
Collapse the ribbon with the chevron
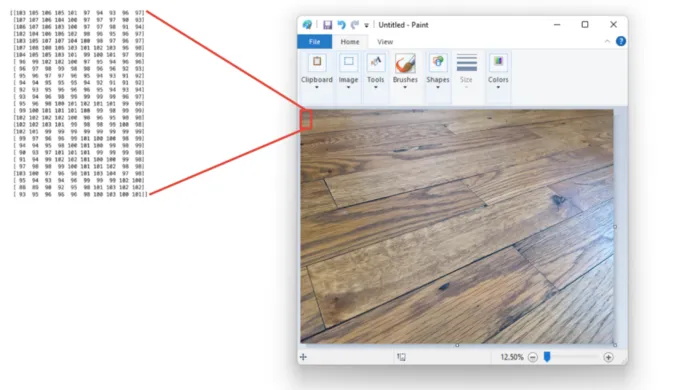coord(607,41)
